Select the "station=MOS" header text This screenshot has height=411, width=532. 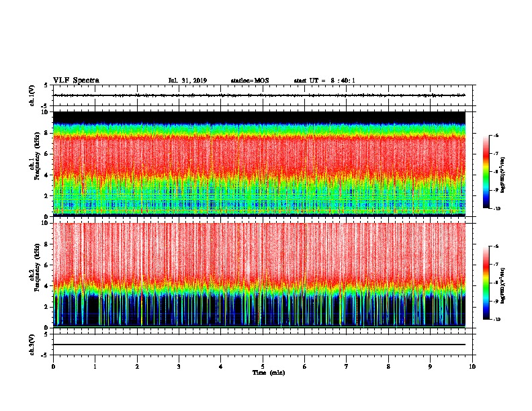click(x=250, y=81)
